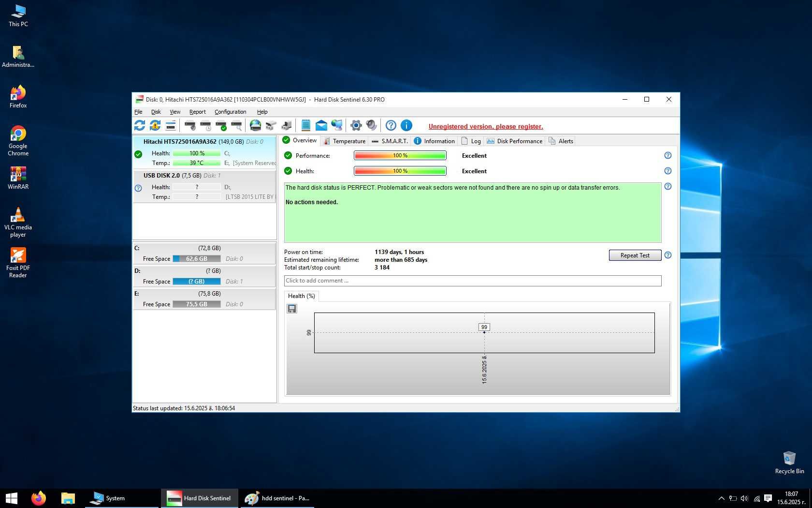Open Firefox from the taskbar
The width and height of the screenshot is (812, 508).
(39, 498)
